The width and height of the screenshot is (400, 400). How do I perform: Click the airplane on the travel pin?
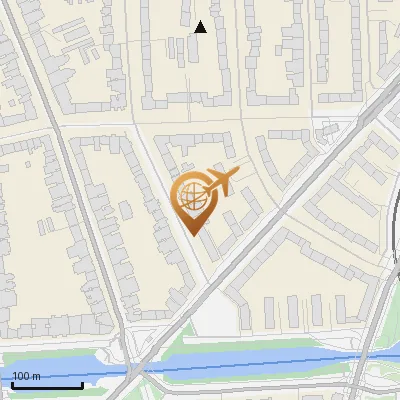tap(220, 182)
